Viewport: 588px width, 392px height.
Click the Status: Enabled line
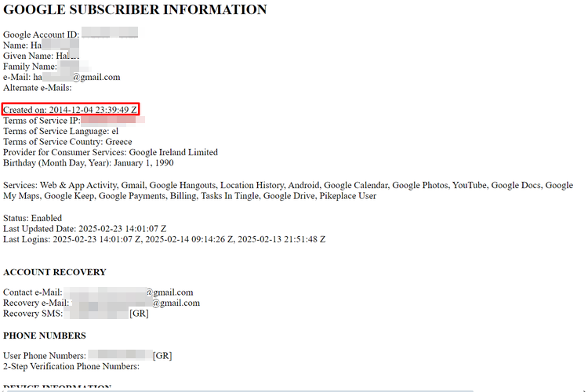[x=32, y=218]
